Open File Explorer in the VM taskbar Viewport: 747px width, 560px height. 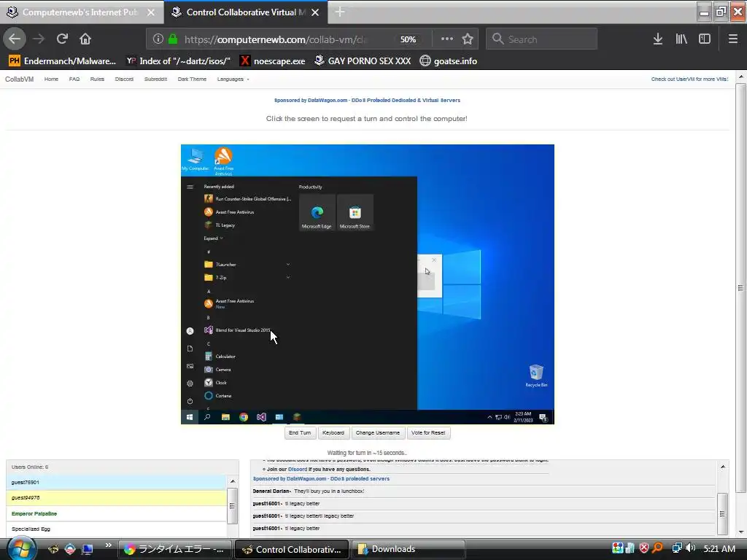[x=226, y=417]
